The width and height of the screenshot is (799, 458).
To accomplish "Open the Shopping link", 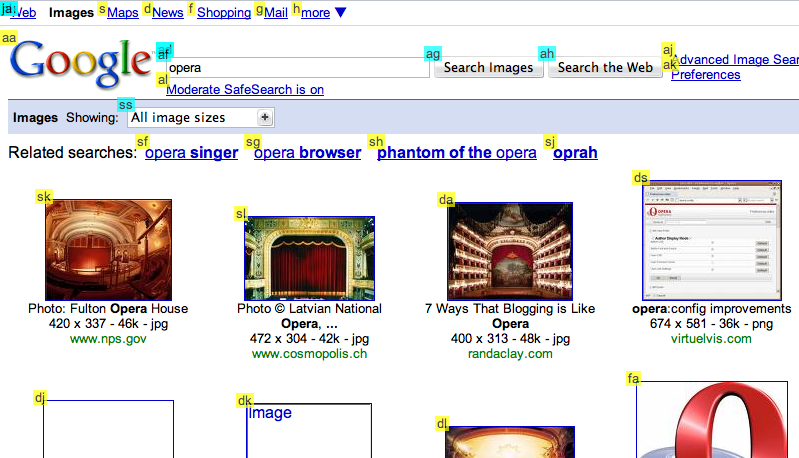I will pos(224,13).
